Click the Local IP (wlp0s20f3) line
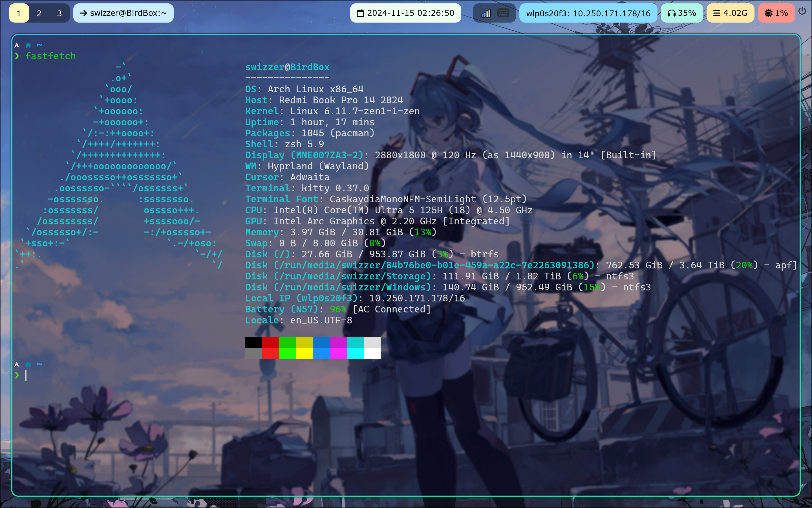This screenshot has width=812, height=508. (355, 298)
